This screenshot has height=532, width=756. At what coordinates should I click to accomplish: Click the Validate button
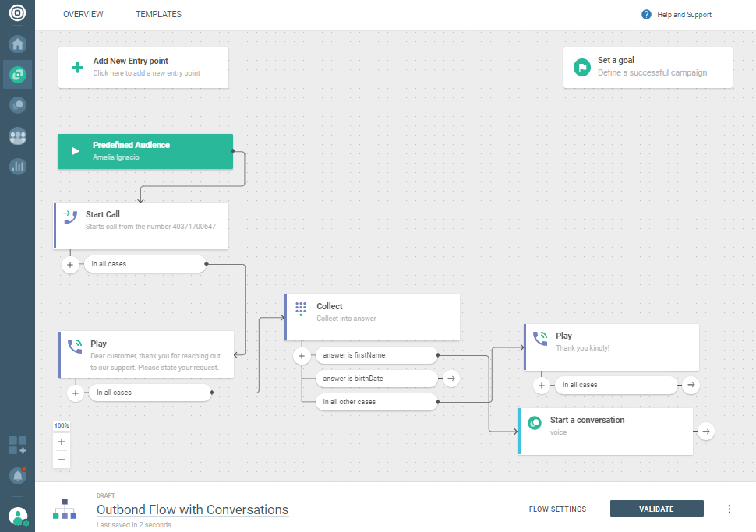coord(656,509)
